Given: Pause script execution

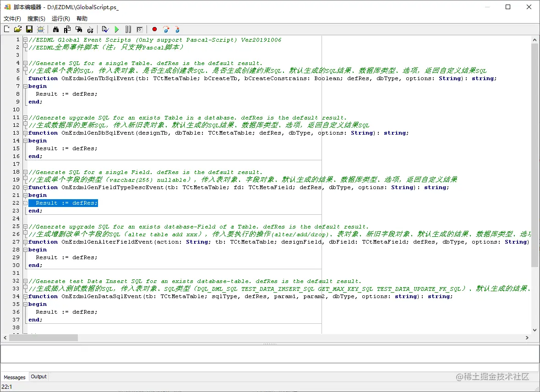Looking at the screenshot, I should pyautogui.click(x=128, y=29).
